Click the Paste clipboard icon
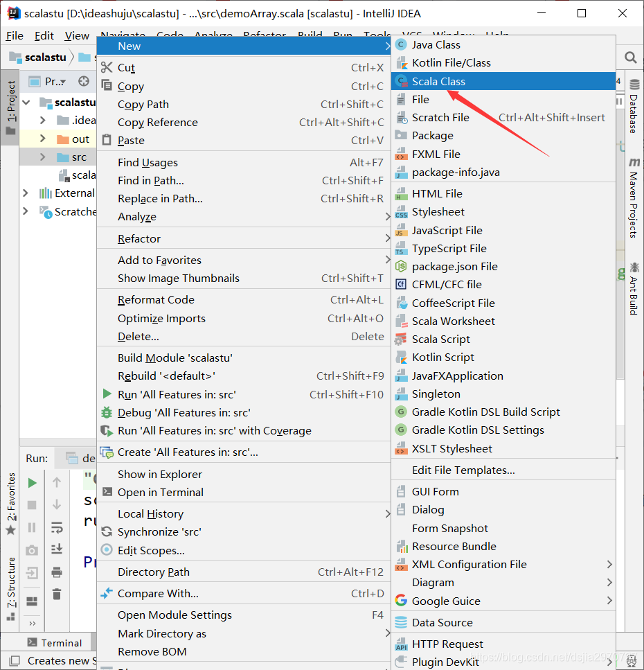Image resolution: width=644 pixels, height=670 pixels. click(107, 140)
